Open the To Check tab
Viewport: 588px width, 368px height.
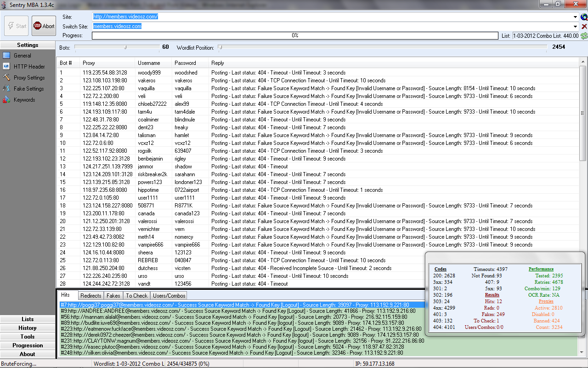click(x=137, y=296)
